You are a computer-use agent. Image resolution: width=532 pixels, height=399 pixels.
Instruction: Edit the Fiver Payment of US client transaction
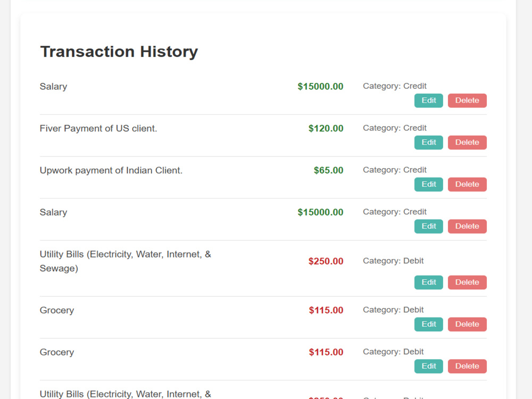[428, 143]
